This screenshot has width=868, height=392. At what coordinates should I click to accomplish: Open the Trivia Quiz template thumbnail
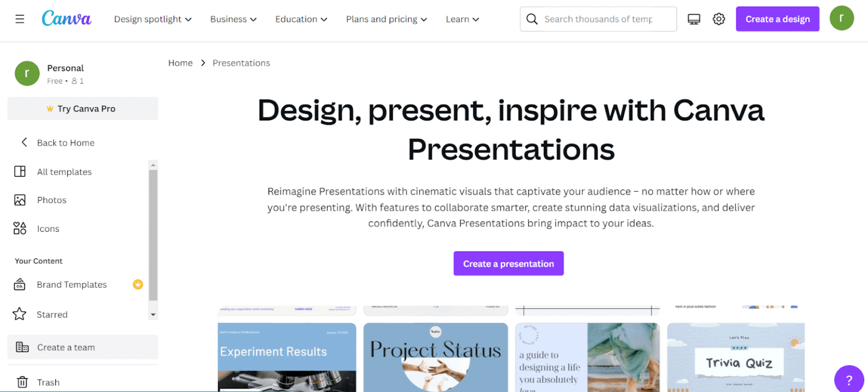click(x=736, y=357)
